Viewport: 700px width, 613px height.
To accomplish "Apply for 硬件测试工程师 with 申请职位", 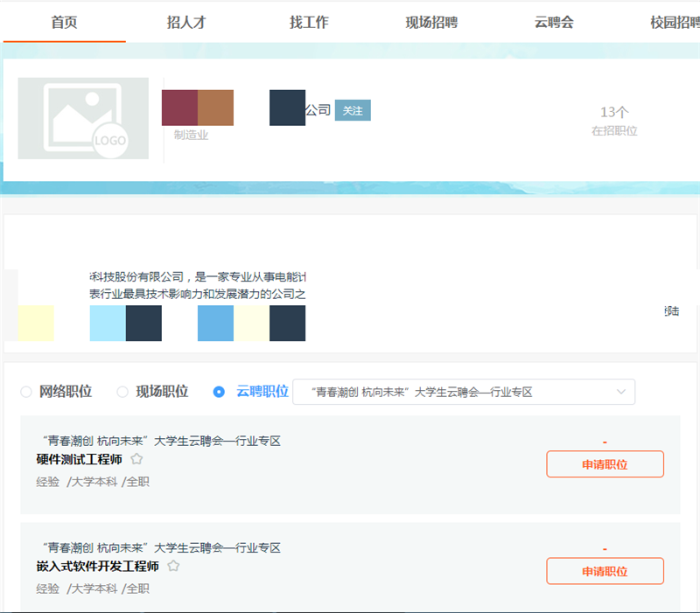I will 605,464.
